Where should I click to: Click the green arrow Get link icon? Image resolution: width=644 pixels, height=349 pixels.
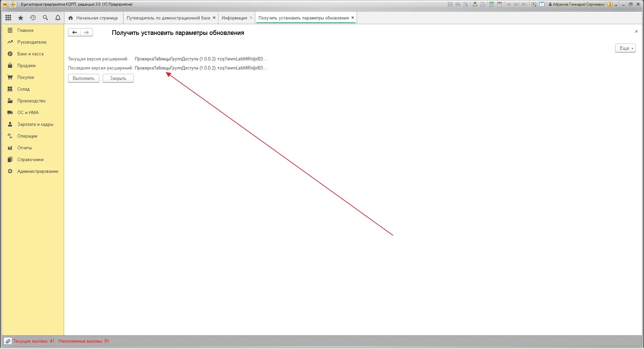(x=475, y=4)
